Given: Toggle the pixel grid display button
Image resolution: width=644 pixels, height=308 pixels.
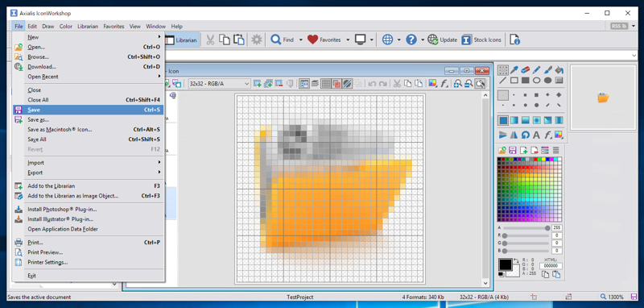Looking at the screenshot, I should (325, 84).
